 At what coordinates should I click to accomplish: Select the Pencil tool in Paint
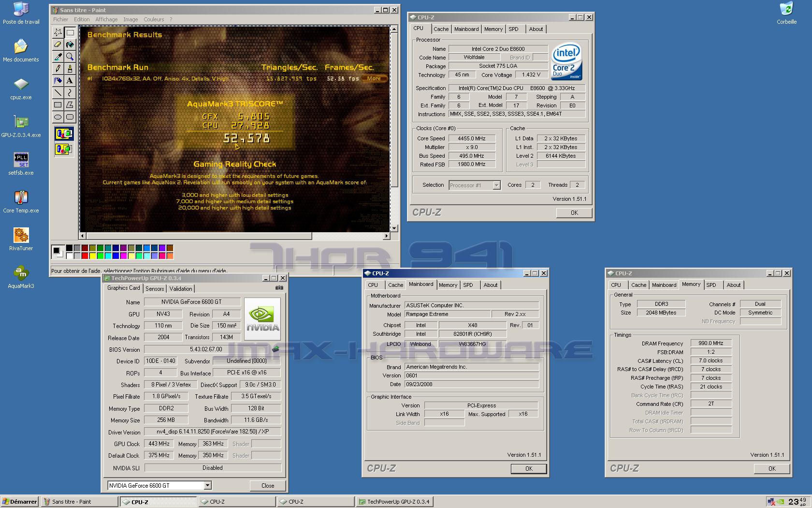pos(58,69)
